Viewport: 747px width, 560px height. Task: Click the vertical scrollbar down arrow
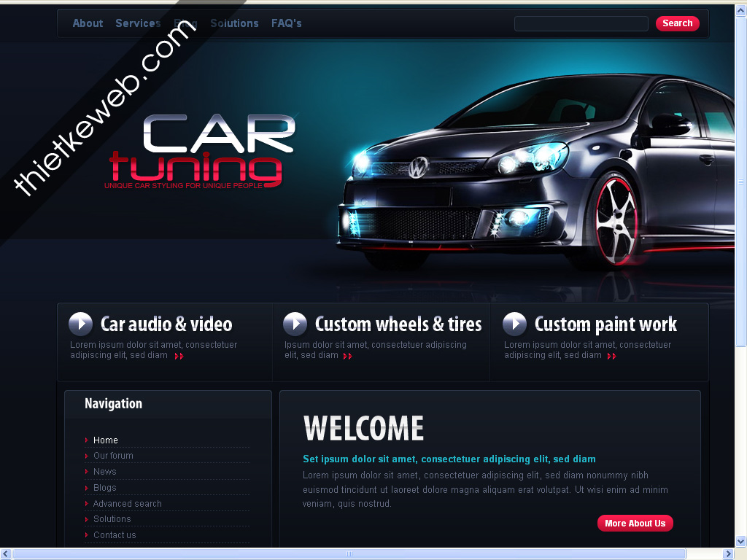[741, 542]
